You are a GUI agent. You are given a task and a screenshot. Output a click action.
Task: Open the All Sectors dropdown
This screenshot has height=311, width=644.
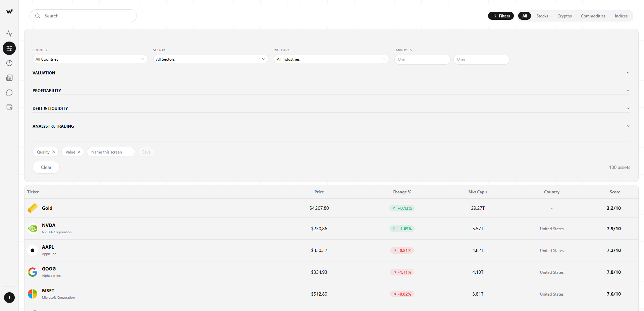211,59
